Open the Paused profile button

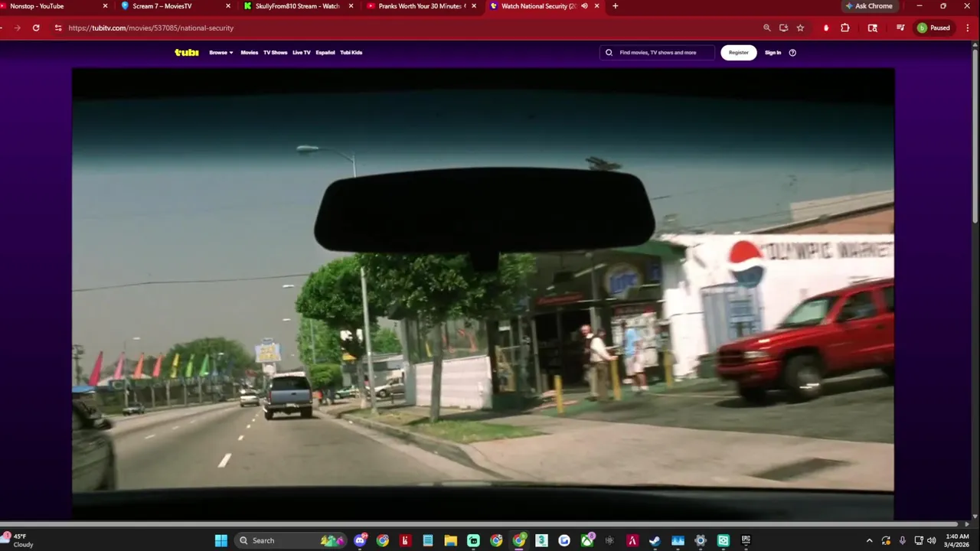[x=933, y=28]
